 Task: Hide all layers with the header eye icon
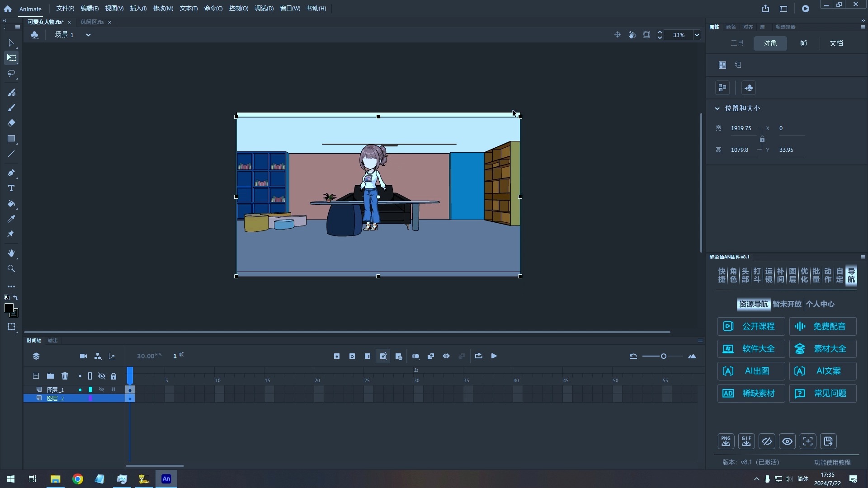(x=102, y=376)
